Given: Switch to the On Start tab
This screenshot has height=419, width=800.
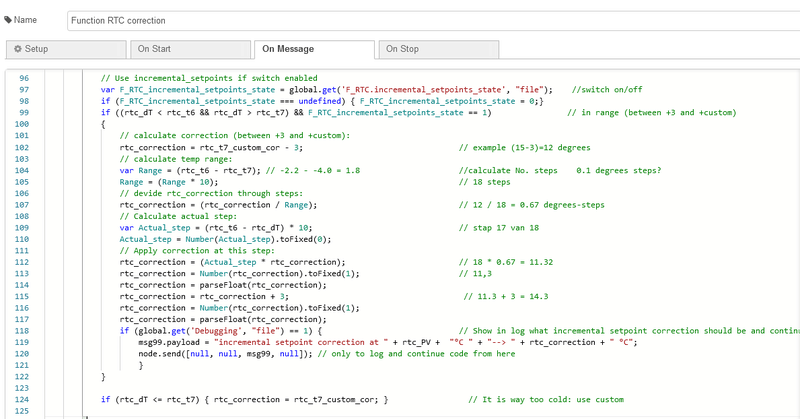Looking at the screenshot, I should [x=190, y=49].
